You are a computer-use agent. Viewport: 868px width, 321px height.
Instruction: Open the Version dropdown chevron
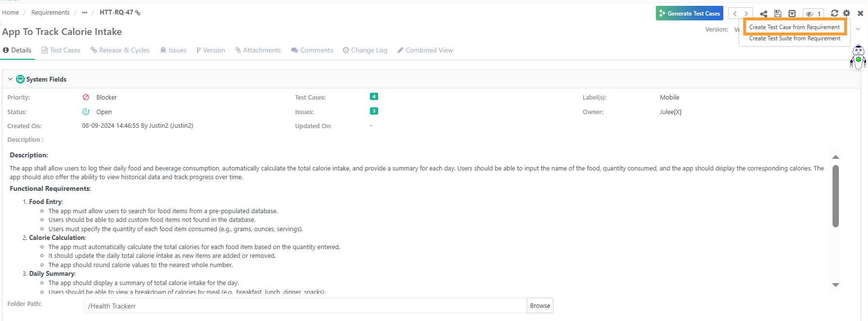[x=858, y=29]
